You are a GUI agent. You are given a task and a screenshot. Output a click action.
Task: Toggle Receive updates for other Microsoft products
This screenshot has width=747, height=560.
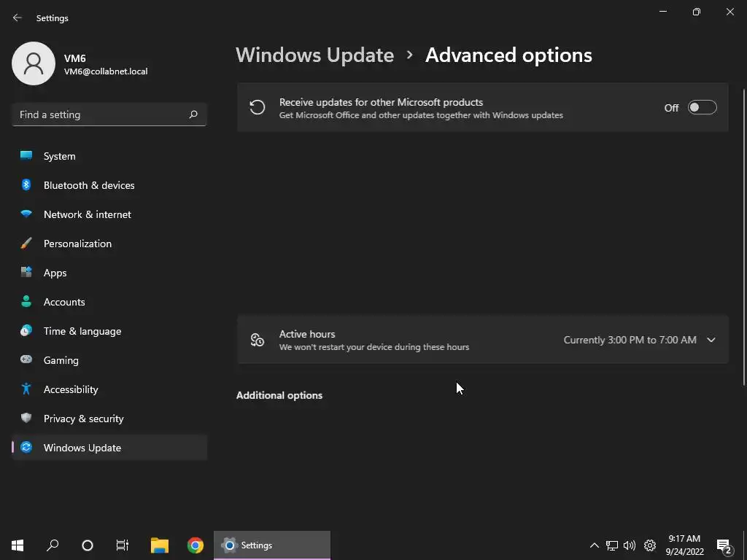click(703, 108)
